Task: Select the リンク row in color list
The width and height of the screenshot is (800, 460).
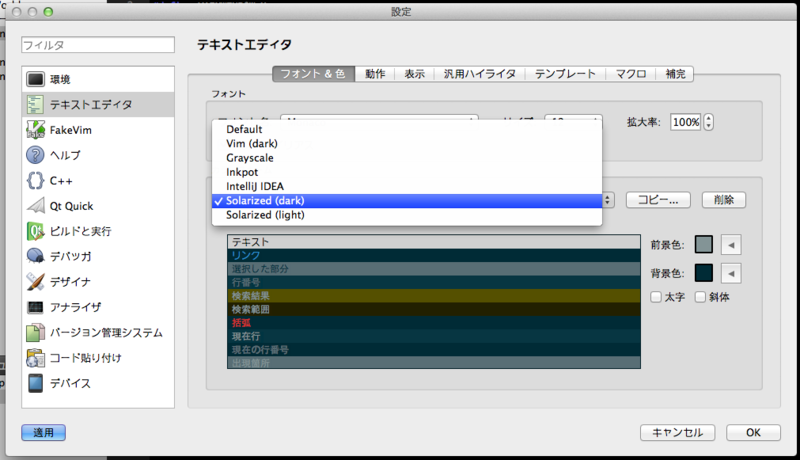Action: click(x=434, y=255)
